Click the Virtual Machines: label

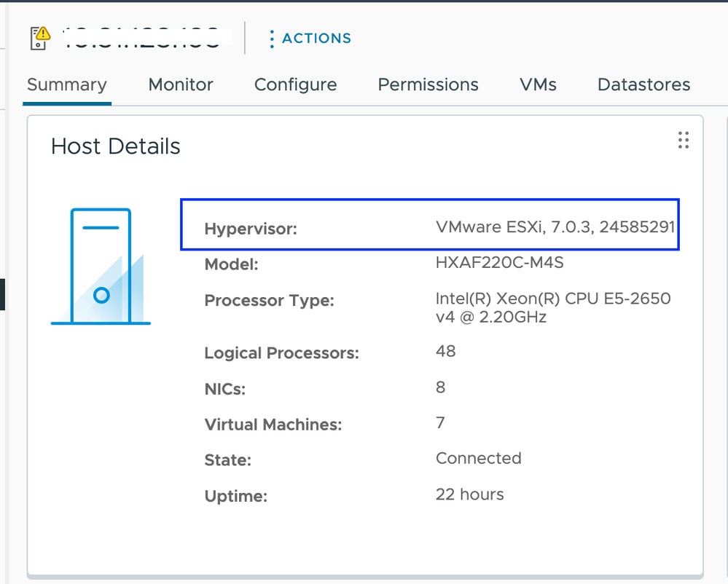pyautogui.click(x=273, y=425)
